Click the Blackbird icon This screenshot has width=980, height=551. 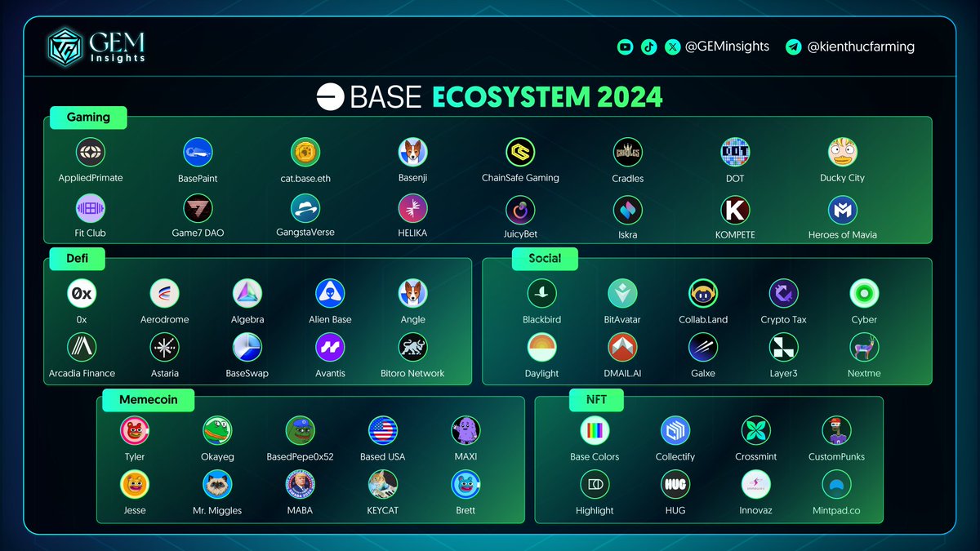pos(542,293)
